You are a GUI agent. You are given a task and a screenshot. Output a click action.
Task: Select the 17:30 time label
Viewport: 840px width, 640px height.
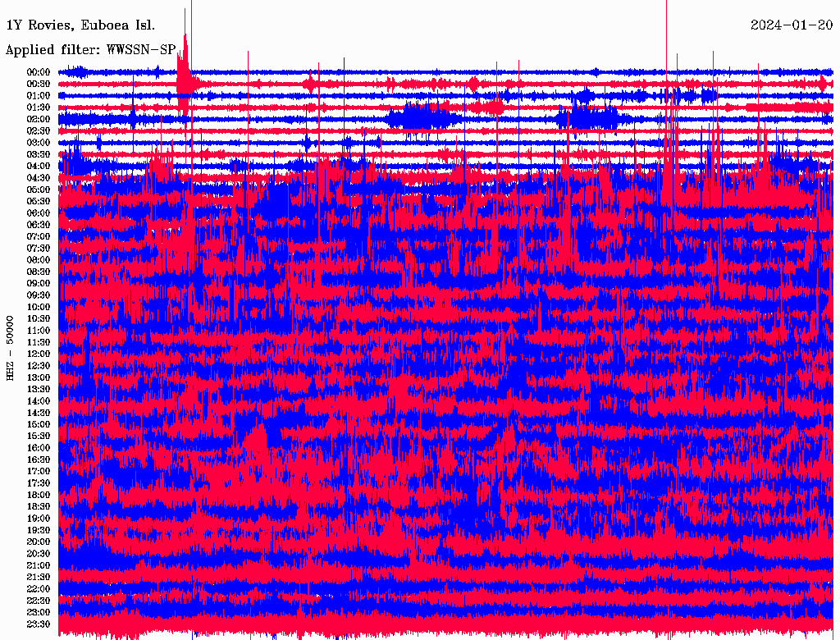tap(39, 482)
